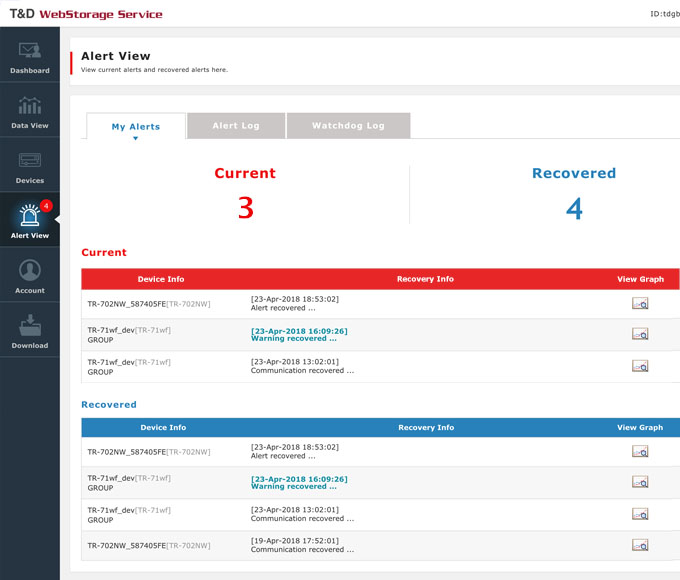Open the Download section icon
680x580 pixels.
click(29, 325)
